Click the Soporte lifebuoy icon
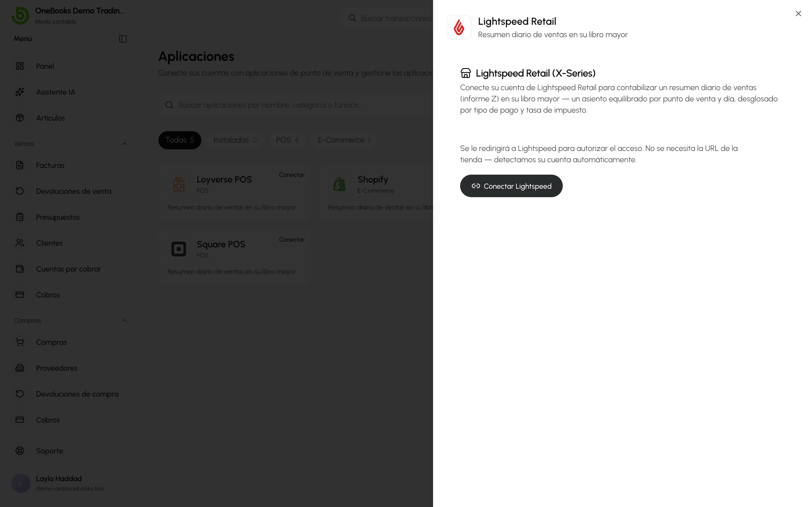The image size is (812, 507). click(20, 451)
